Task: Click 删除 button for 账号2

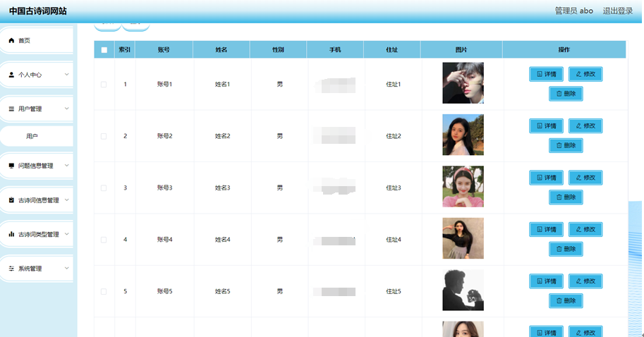Action: (566, 145)
